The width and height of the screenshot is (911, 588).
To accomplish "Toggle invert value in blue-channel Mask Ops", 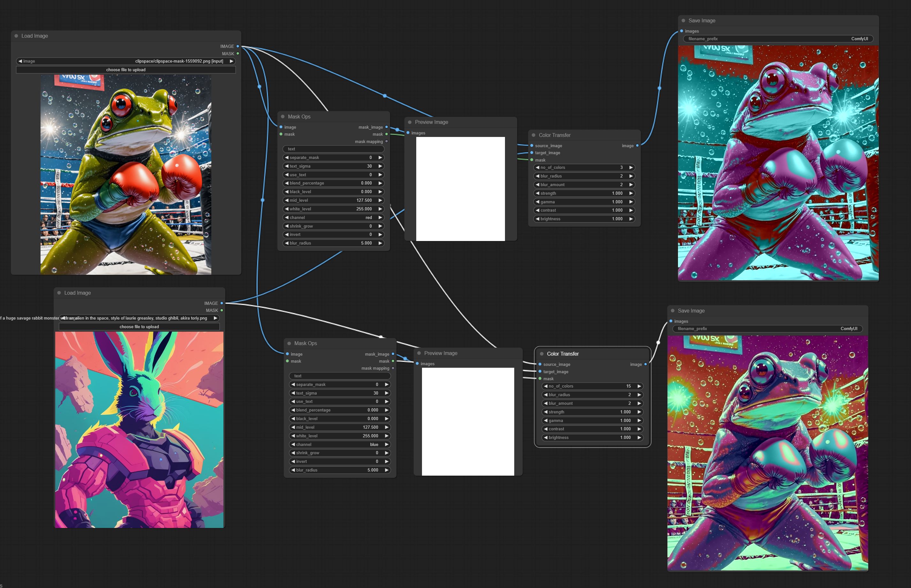I will click(x=339, y=462).
